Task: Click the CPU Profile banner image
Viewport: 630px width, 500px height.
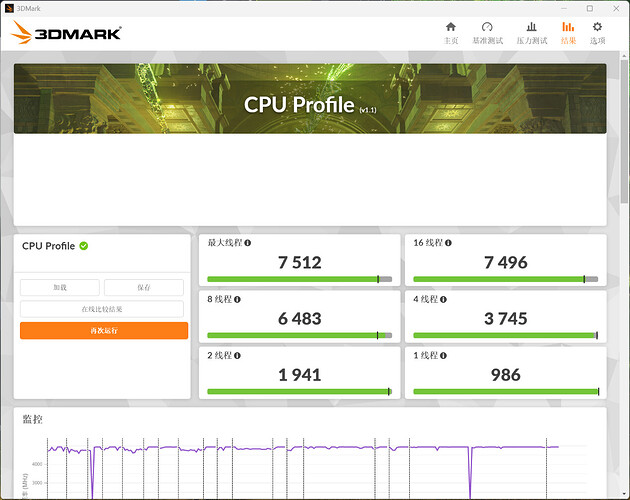Action: tap(309, 99)
